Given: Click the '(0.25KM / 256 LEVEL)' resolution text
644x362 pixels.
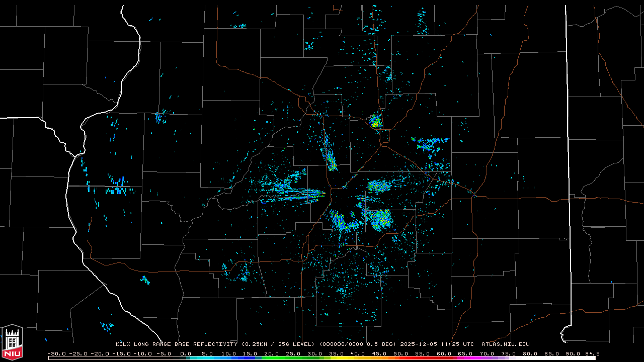Looking at the screenshot, I should pyautogui.click(x=279, y=344).
